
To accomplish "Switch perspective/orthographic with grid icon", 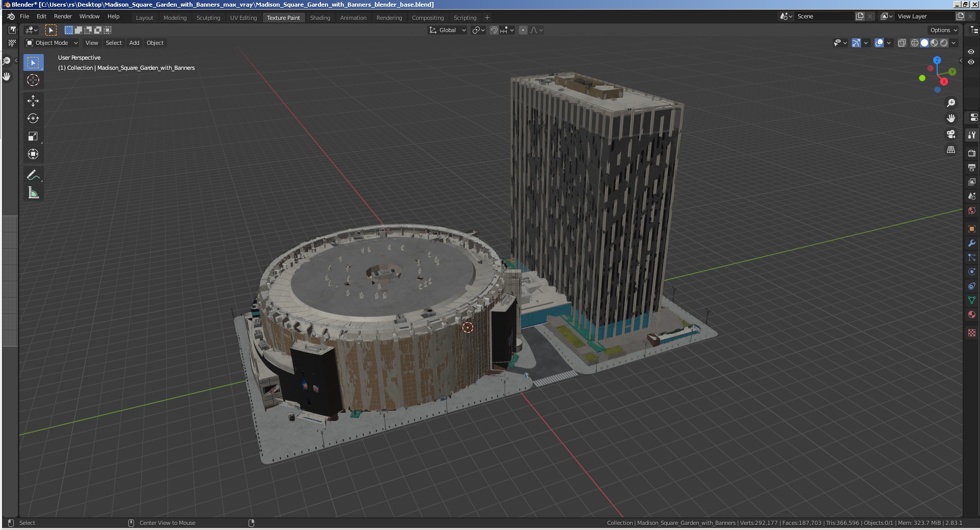I will pyautogui.click(x=951, y=150).
